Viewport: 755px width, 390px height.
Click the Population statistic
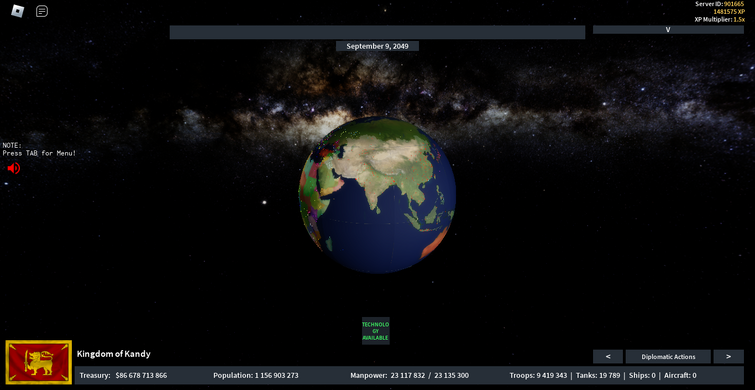coord(256,376)
